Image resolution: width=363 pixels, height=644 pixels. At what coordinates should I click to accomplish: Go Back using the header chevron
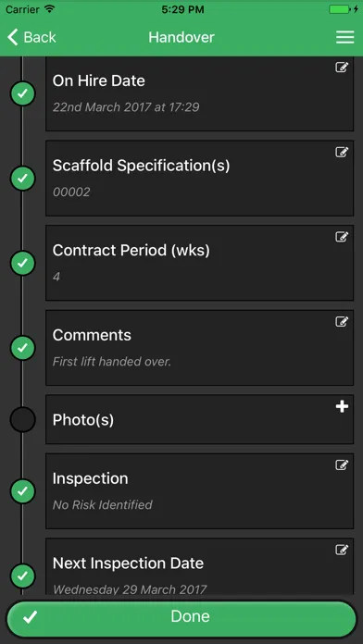coord(31,37)
